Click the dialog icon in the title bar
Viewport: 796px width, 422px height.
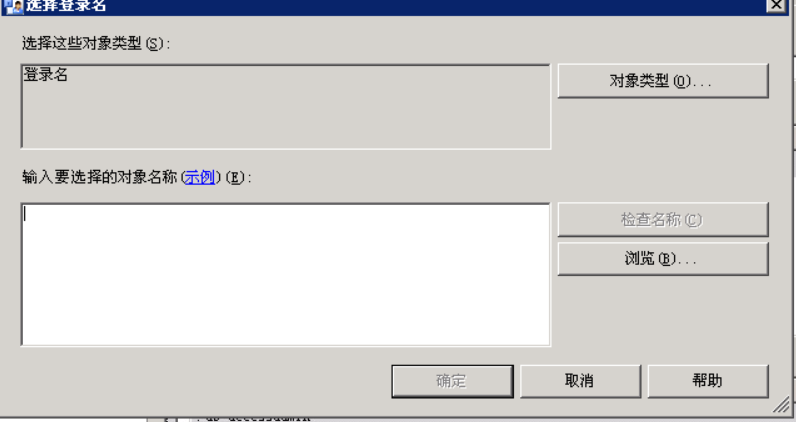coord(14,6)
